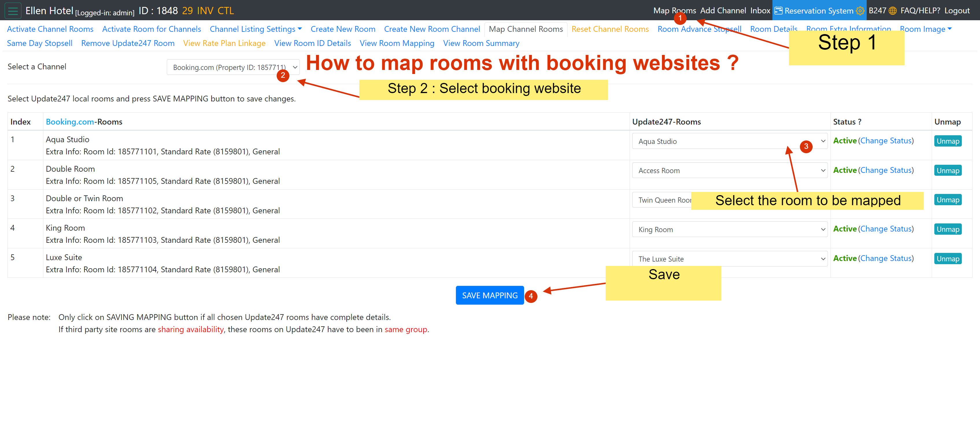Click Unmap for the Luxe Suite row
The image size is (980, 435).
coord(947,259)
